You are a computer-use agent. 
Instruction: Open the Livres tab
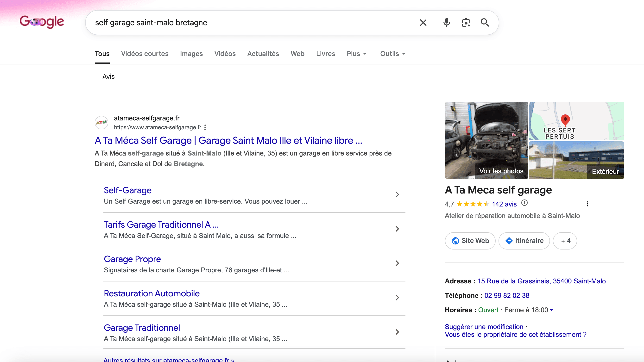pyautogui.click(x=326, y=54)
